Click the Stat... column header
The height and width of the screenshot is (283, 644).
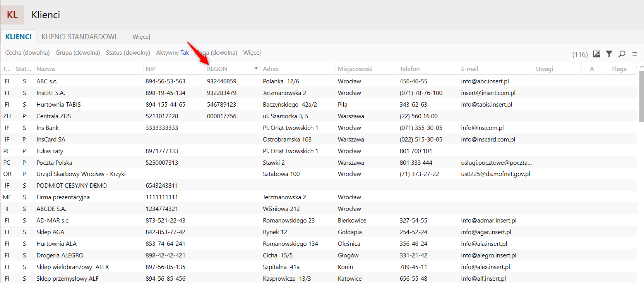pos(24,69)
